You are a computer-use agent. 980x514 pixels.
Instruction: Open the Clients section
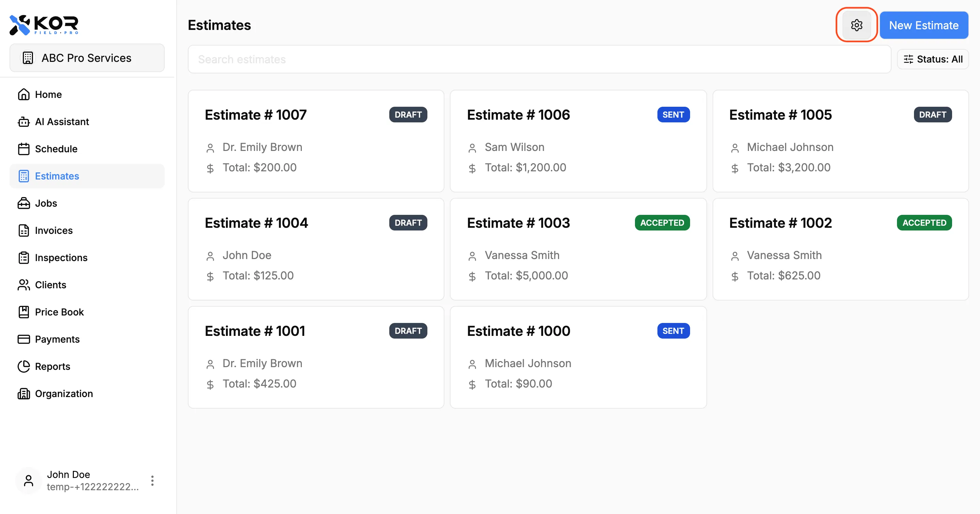coord(50,285)
